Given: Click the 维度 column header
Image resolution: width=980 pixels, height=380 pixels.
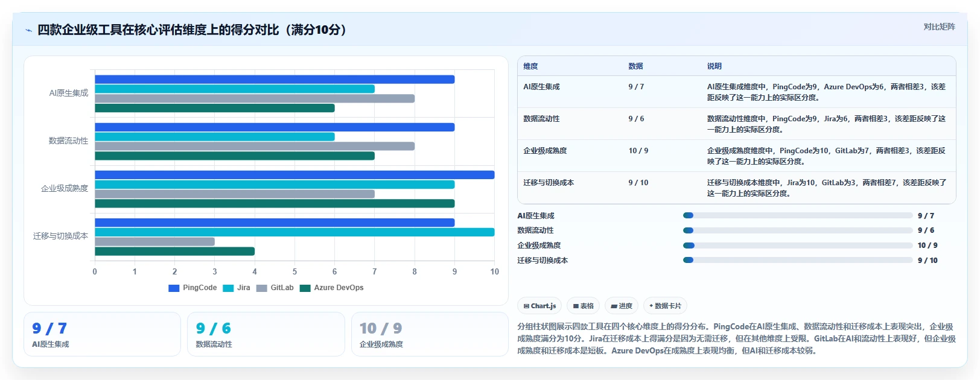Looking at the screenshot, I should pyautogui.click(x=530, y=66).
